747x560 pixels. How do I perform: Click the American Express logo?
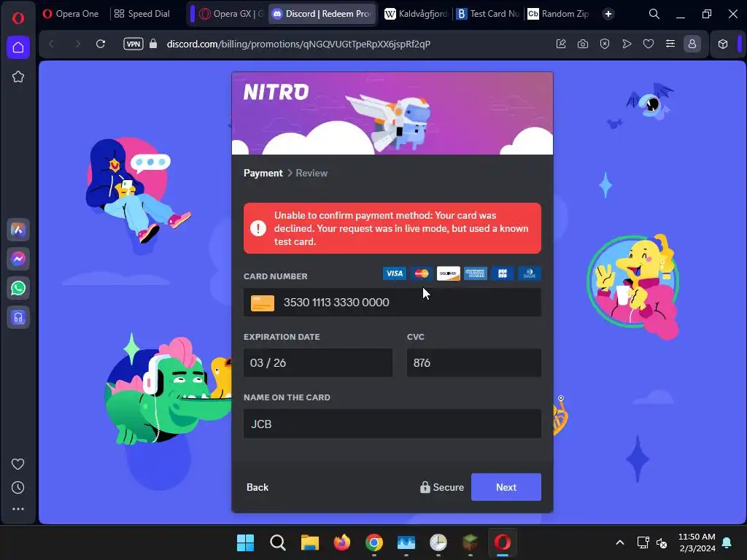tap(476, 273)
